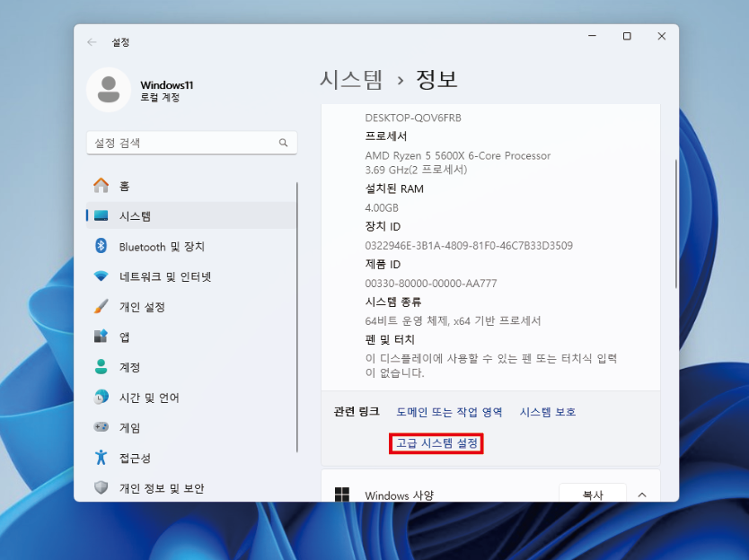Click the main content vertical scrollbar
749x560 pixels.
(x=676, y=223)
